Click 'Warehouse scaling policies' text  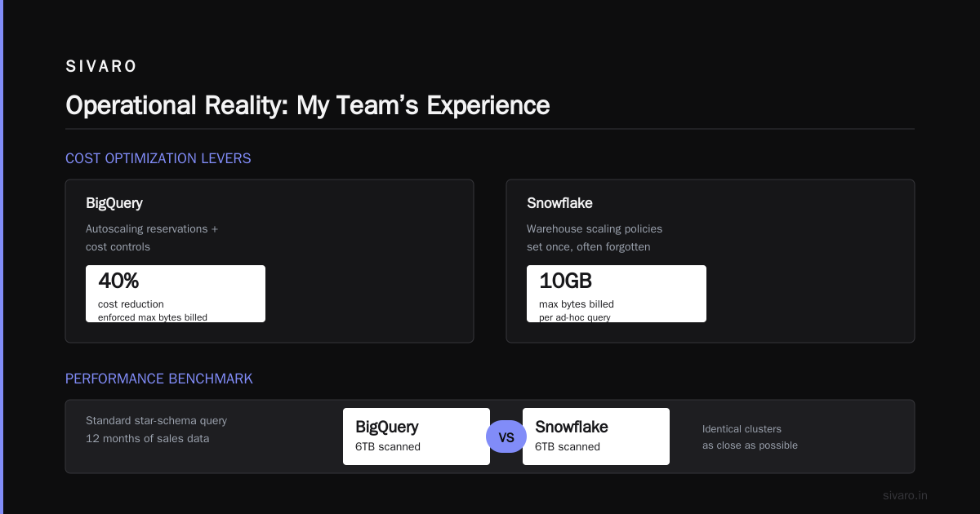pos(595,228)
